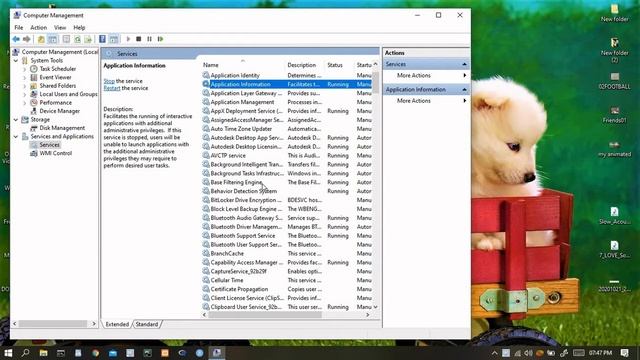This screenshot has height=360, width=640.
Task: Open the Action menu
Action: coord(38,28)
